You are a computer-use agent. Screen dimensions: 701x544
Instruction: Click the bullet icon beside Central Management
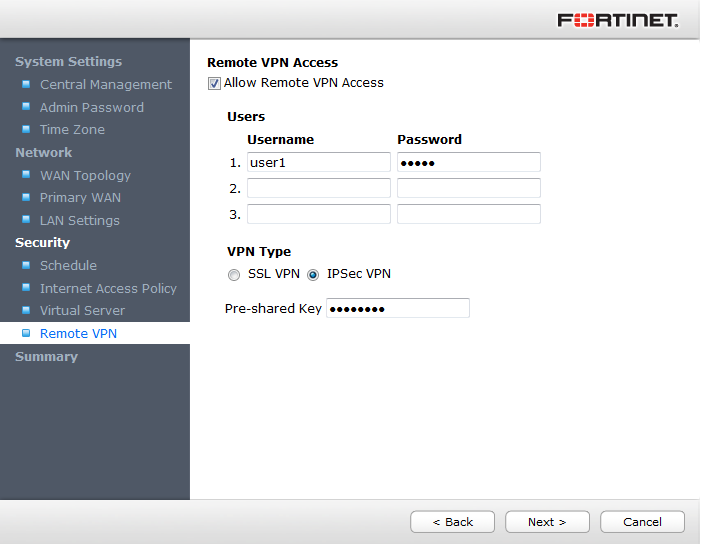pos(26,84)
